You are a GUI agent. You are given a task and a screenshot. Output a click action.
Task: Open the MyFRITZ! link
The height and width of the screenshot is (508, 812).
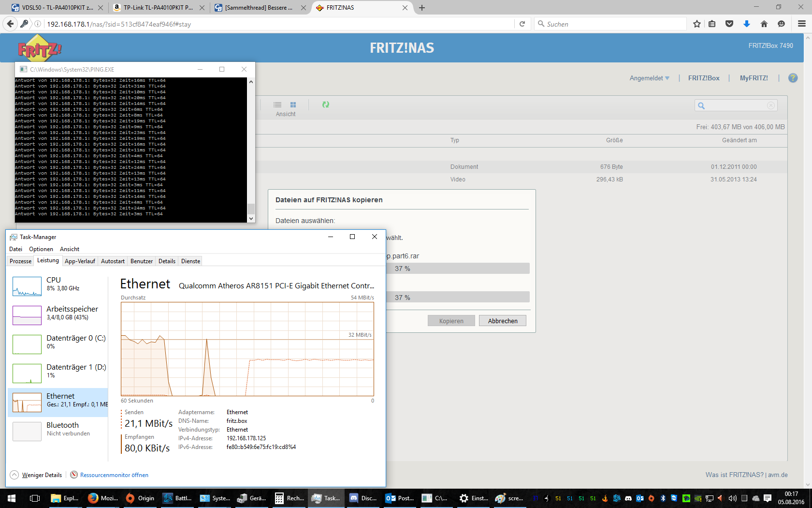pyautogui.click(x=754, y=78)
